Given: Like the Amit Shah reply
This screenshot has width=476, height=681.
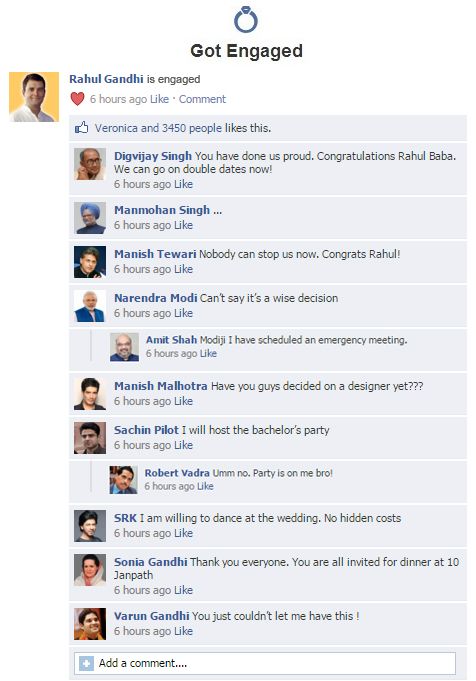Looking at the screenshot, I should coord(208,354).
